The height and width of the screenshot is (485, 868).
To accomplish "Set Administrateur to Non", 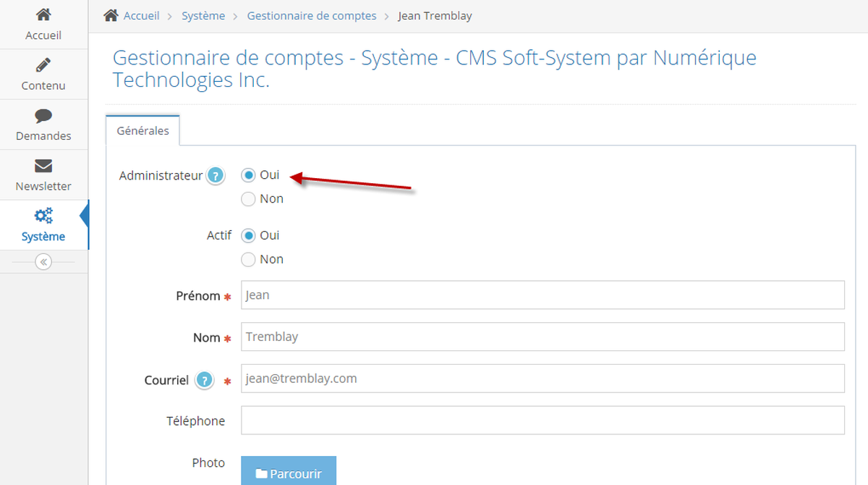I will click(249, 198).
